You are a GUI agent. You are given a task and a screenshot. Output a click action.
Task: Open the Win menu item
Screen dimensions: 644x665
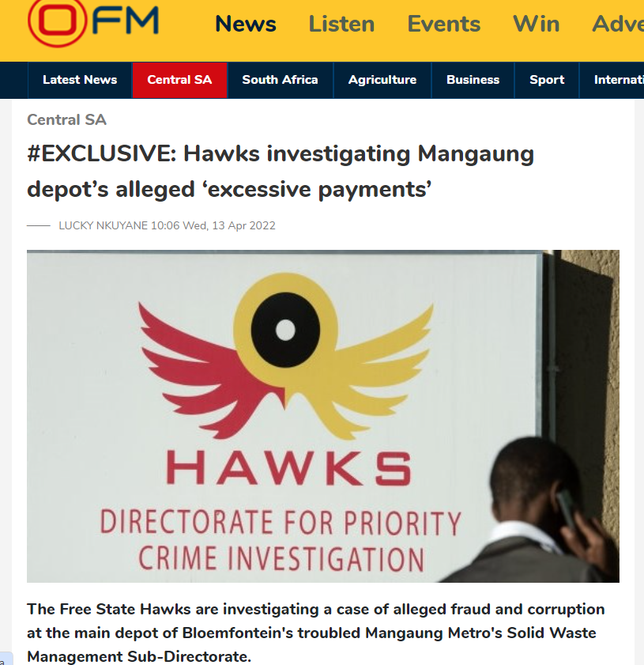[536, 24]
